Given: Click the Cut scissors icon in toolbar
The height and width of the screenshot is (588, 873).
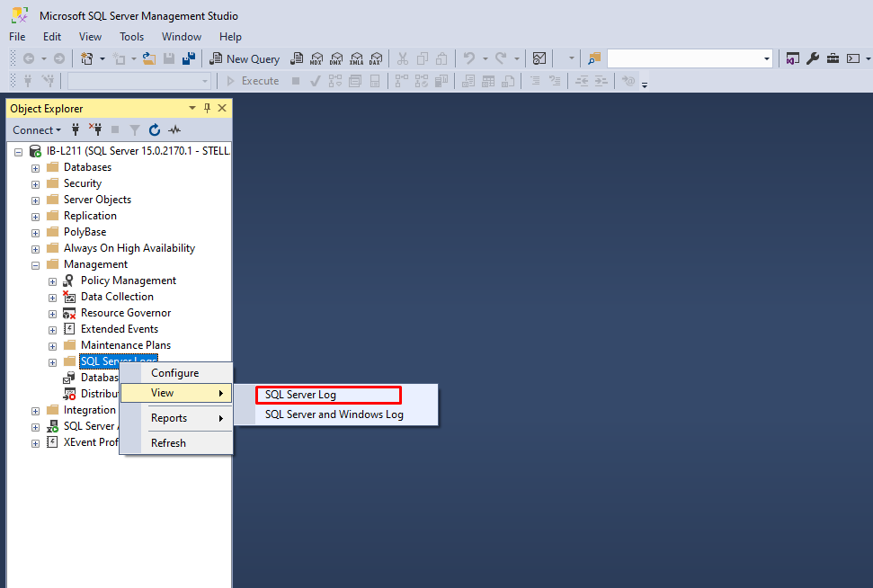Looking at the screenshot, I should pos(403,58).
